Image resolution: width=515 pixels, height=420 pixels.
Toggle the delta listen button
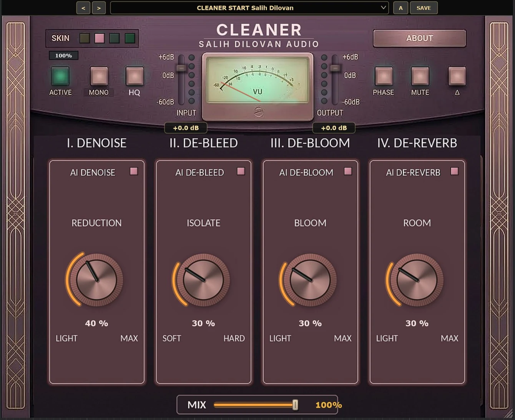pos(457,76)
